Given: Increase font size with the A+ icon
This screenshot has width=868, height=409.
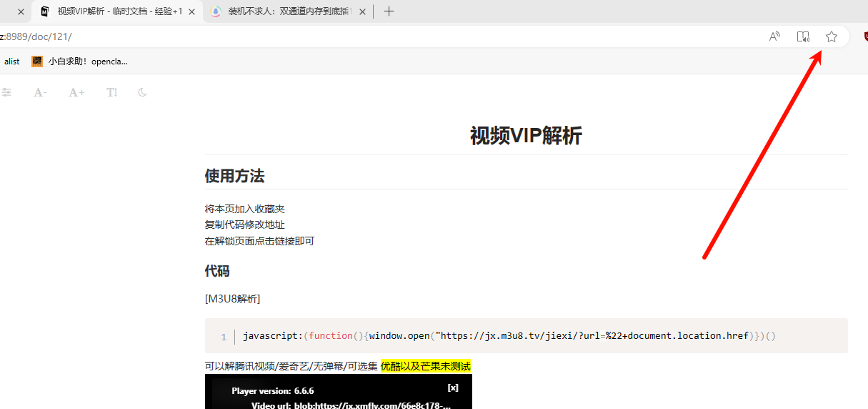Looking at the screenshot, I should [76, 92].
